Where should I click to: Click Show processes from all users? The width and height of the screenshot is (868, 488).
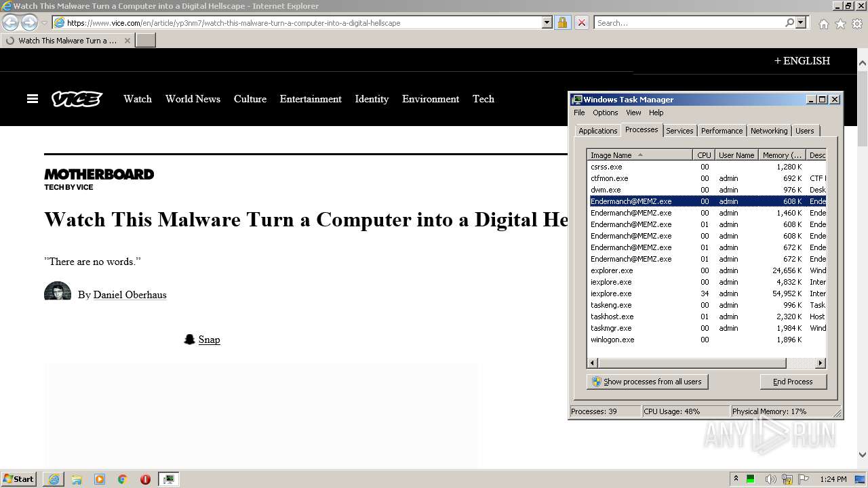pos(647,382)
